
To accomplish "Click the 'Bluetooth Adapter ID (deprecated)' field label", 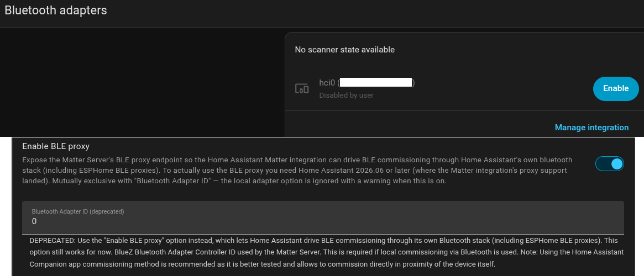I will [78, 211].
